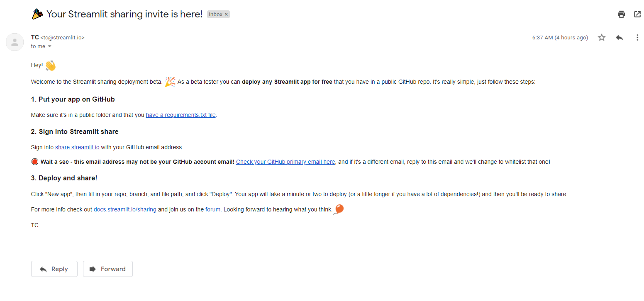The image size is (644, 301).
Task: Print this email with the printer icon
Action: 621,15
